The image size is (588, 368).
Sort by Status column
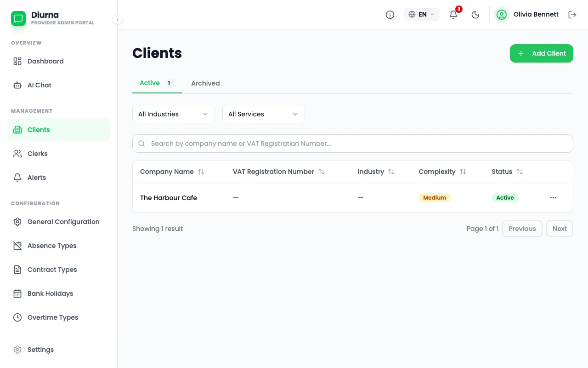click(x=507, y=172)
